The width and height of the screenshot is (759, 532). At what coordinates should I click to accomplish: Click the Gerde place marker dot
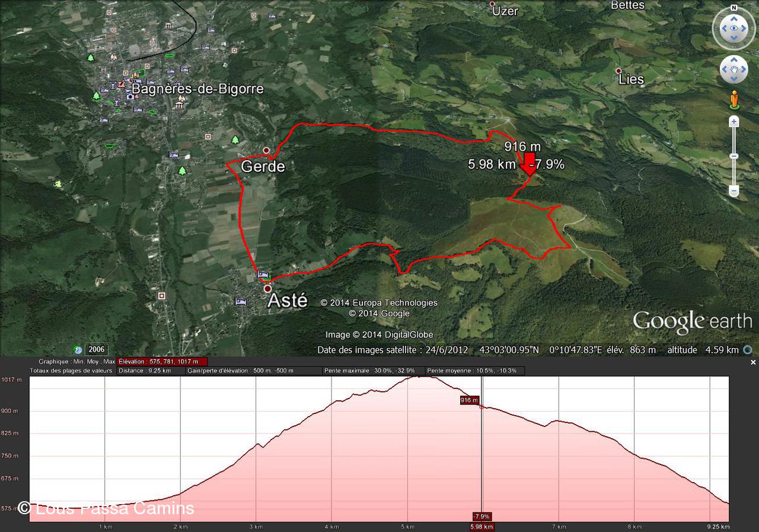click(266, 150)
